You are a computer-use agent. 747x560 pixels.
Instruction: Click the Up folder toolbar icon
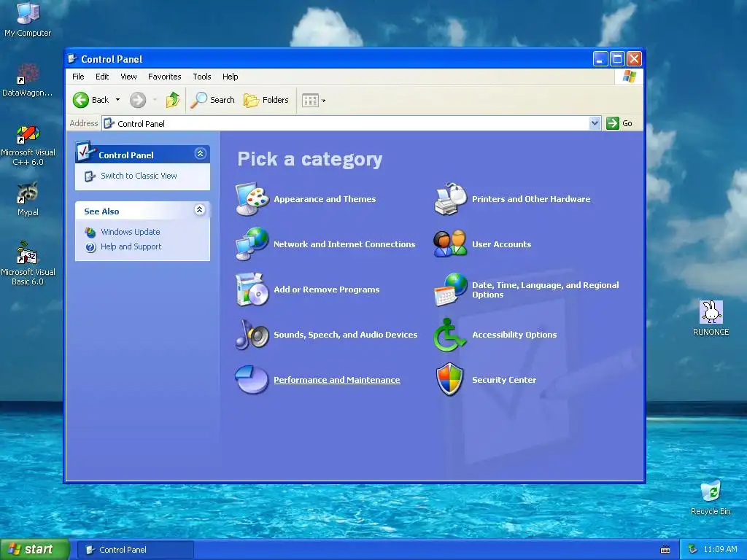tap(172, 100)
